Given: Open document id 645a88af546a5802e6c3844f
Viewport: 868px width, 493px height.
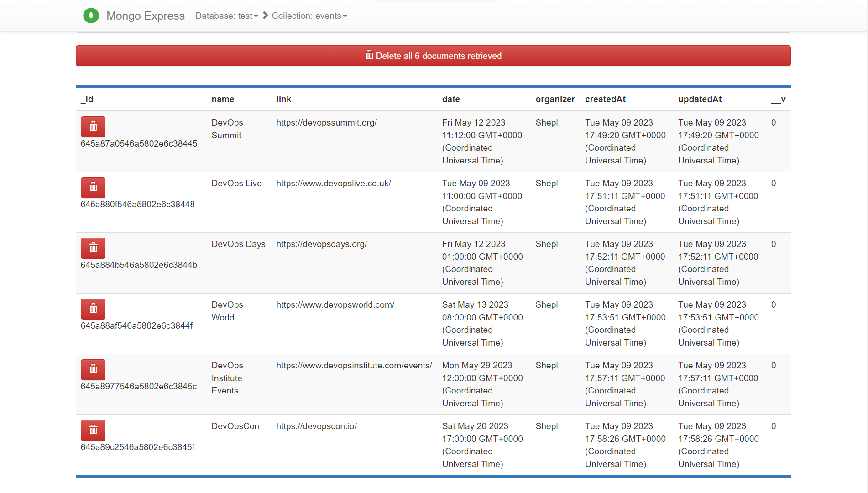Looking at the screenshot, I should [x=137, y=325].
